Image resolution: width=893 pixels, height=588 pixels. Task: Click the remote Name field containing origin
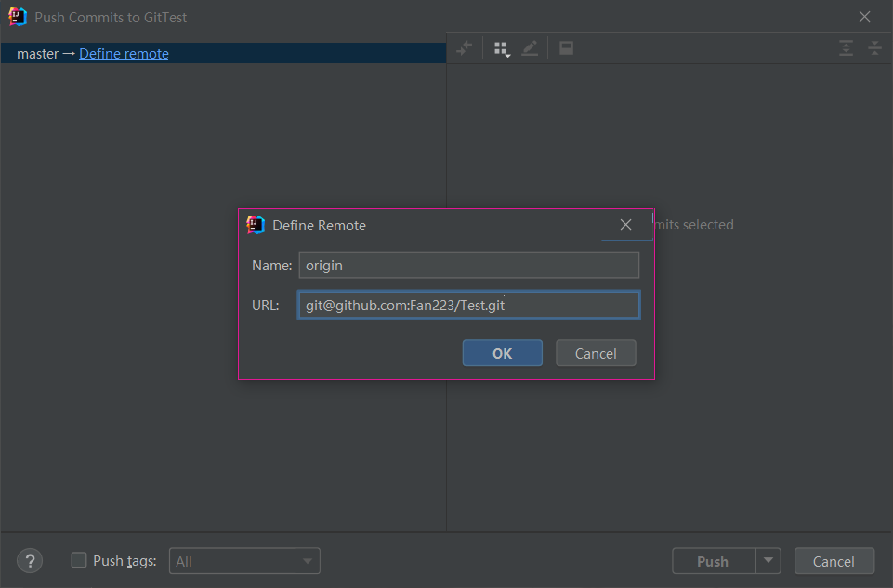click(x=468, y=266)
